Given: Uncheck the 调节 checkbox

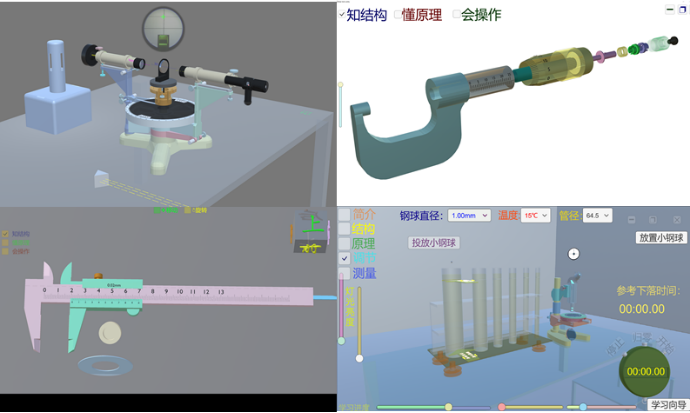Looking at the screenshot, I should pyautogui.click(x=345, y=258).
